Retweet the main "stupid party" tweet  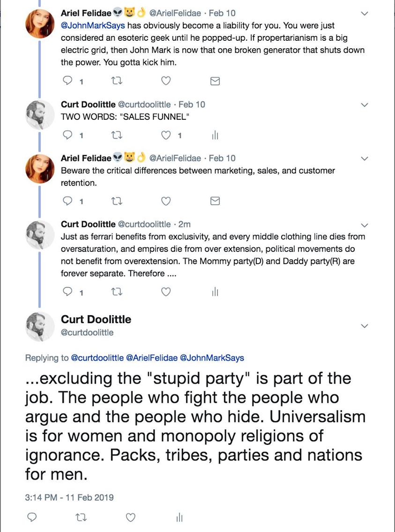coord(81,517)
